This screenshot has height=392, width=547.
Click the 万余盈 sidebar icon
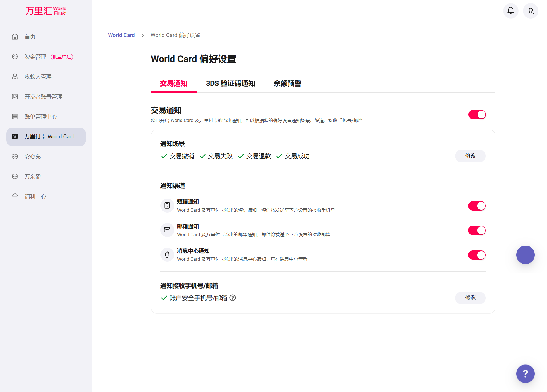15,177
